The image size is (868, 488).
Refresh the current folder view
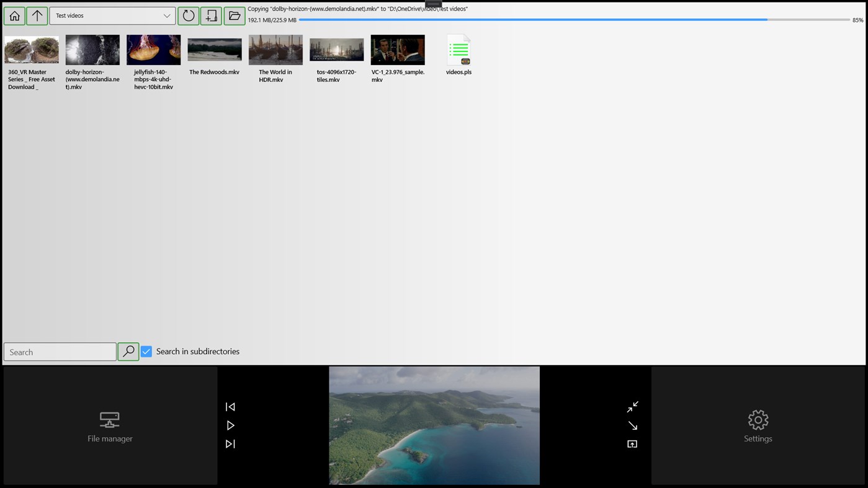tap(188, 16)
